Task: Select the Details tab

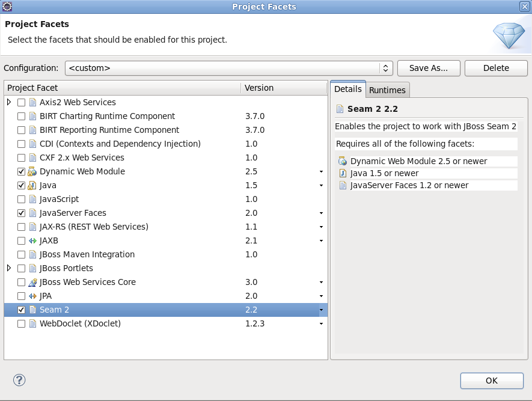Action: (347, 89)
